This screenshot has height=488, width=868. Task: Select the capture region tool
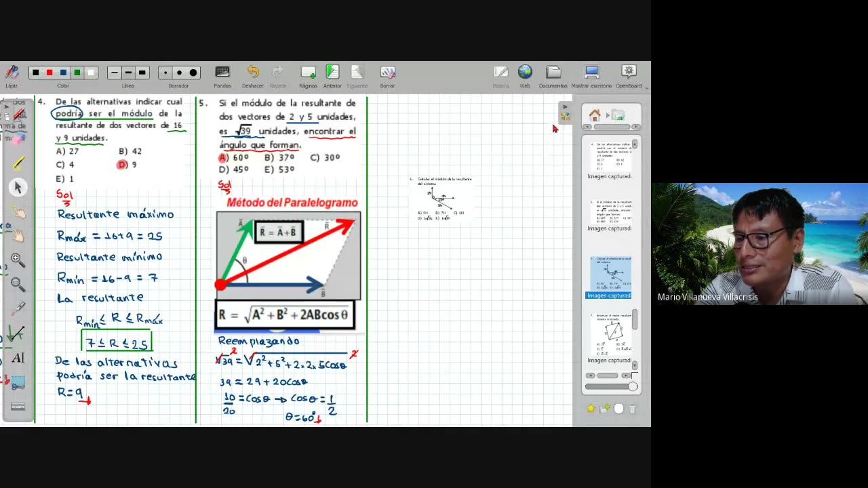tap(18, 382)
